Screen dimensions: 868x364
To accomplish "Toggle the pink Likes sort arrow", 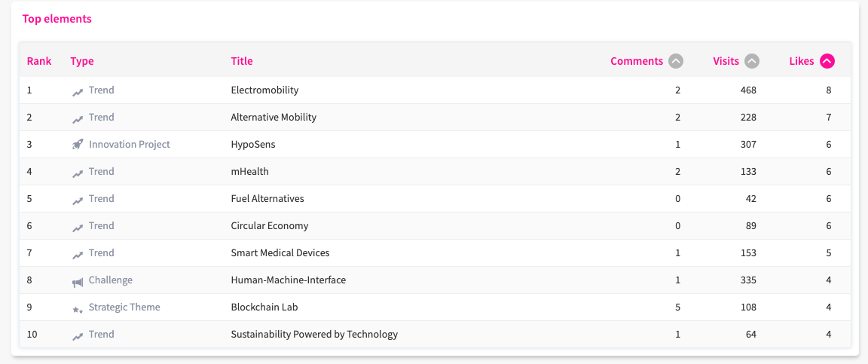I will tap(827, 61).
